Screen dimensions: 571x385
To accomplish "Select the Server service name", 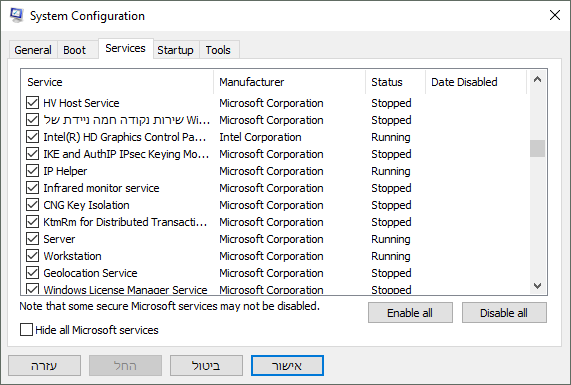I will [59, 239].
